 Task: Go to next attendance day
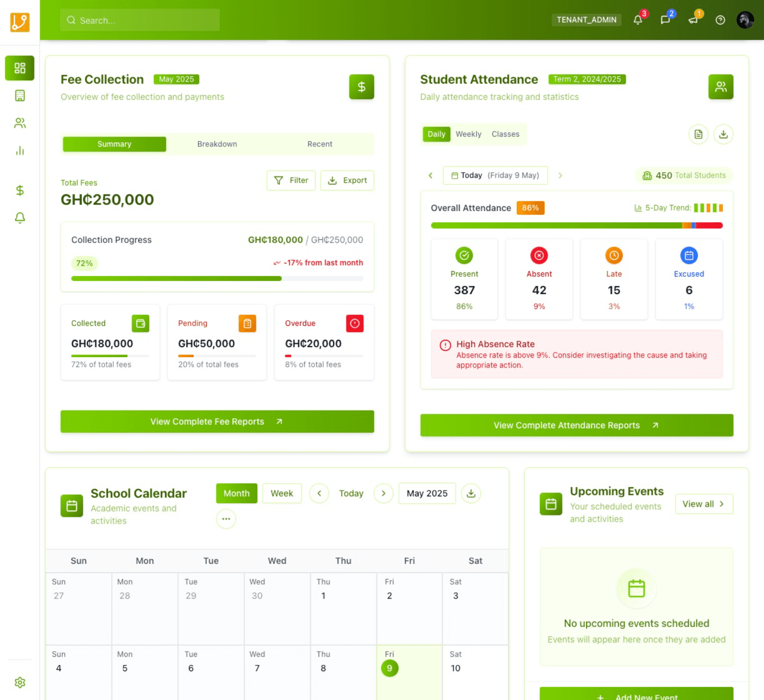tap(560, 175)
